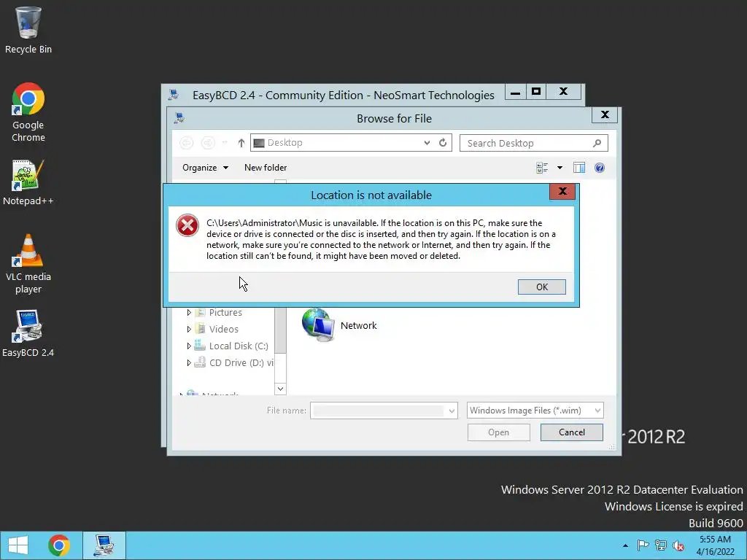
Task: Open the Recycle Bin desktop icon
Action: click(x=28, y=29)
